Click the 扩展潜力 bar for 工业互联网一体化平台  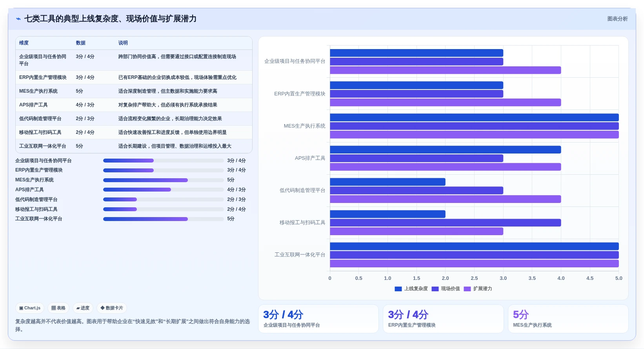pos(474,263)
